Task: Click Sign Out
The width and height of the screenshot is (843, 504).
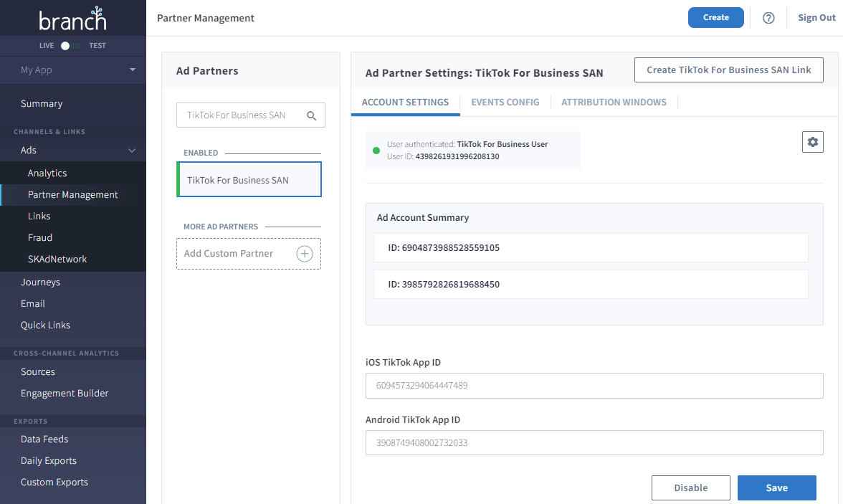Action: click(x=816, y=18)
